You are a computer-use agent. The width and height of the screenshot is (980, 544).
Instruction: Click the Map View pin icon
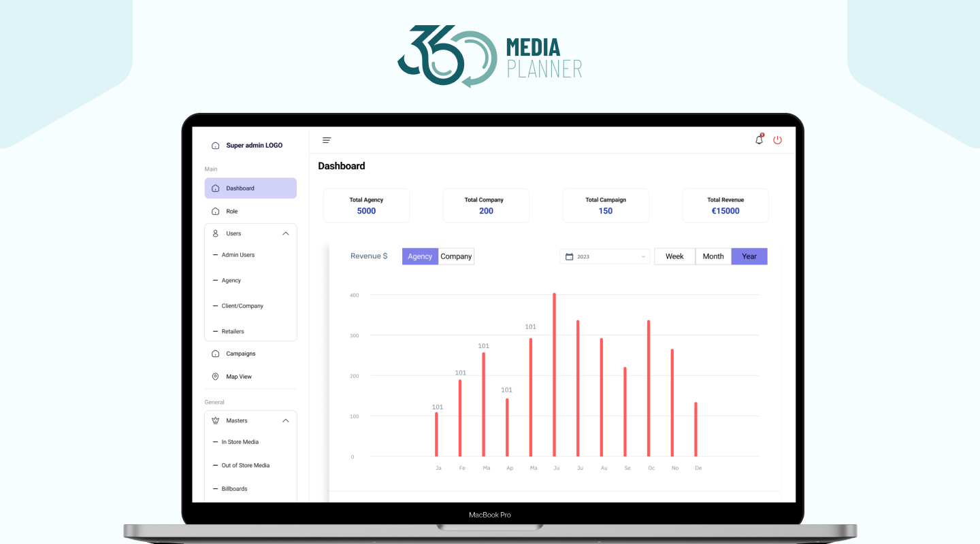tap(215, 377)
